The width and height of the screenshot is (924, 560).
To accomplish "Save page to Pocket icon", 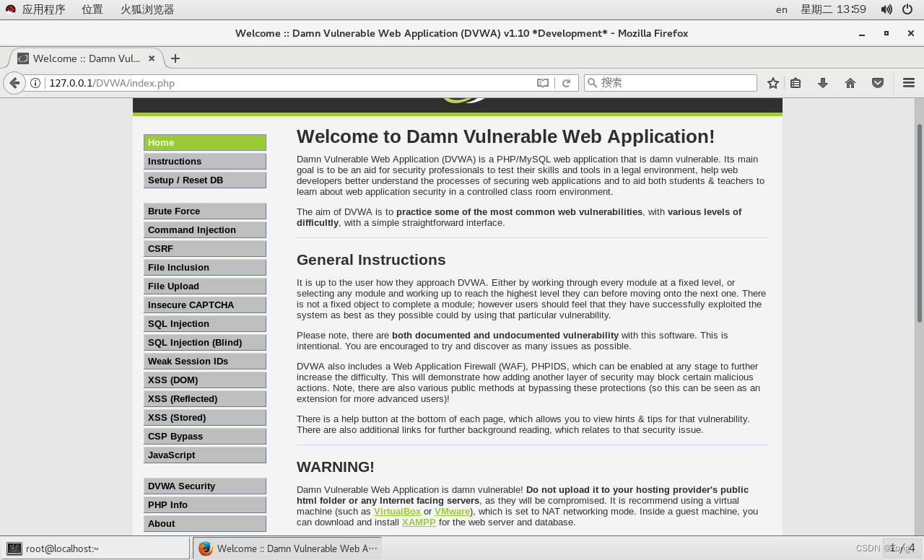I will 878,83.
